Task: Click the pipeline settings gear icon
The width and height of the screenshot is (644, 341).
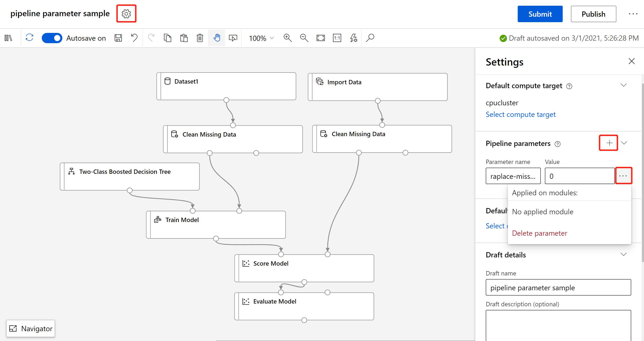Action: point(127,13)
